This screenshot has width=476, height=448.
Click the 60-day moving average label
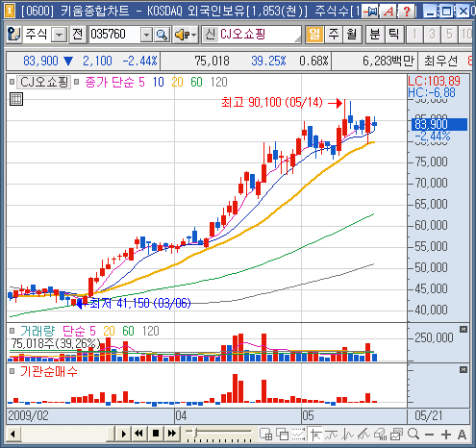coord(196,83)
